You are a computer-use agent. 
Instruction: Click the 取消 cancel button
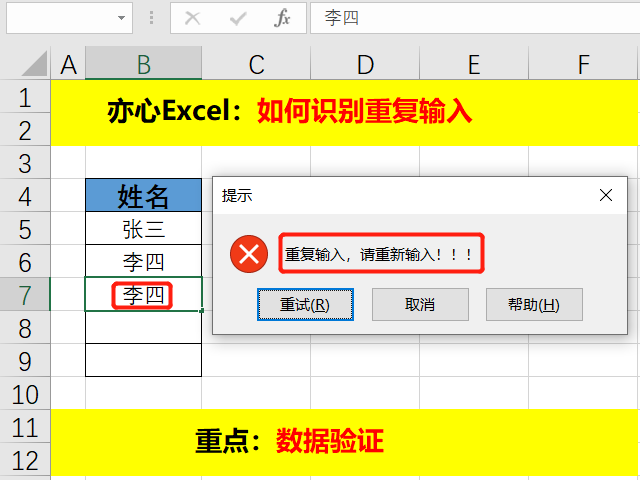[x=420, y=304]
